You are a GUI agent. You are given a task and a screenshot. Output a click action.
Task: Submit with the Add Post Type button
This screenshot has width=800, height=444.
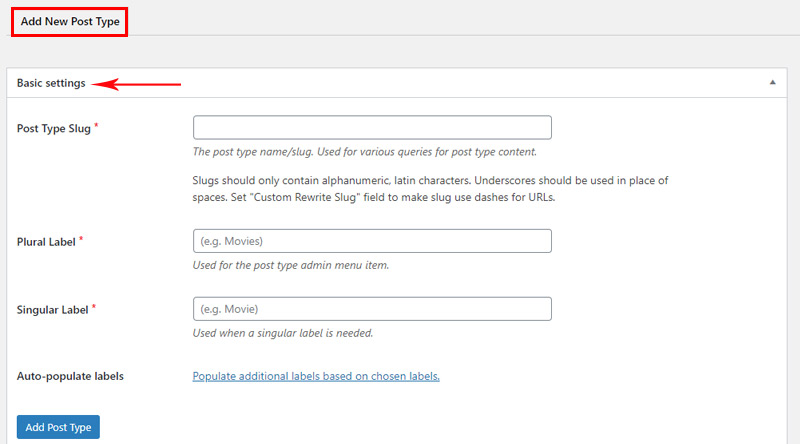(58, 427)
